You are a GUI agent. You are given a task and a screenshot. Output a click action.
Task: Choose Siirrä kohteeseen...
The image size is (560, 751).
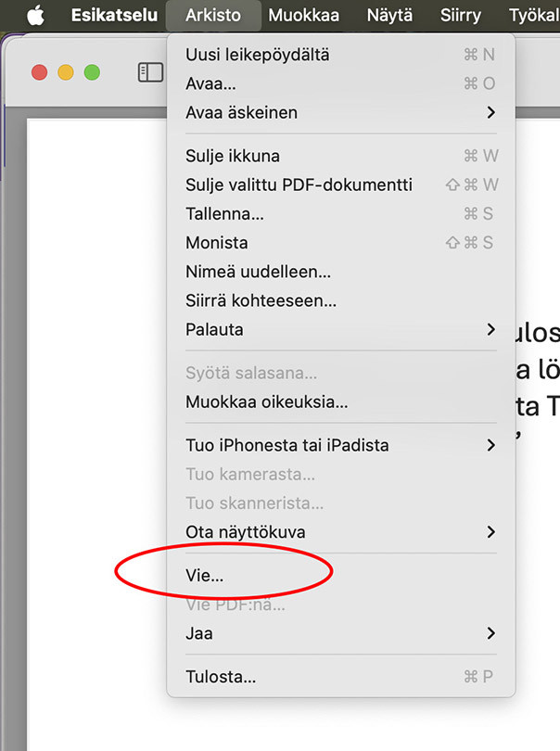[x=261, y=300]
